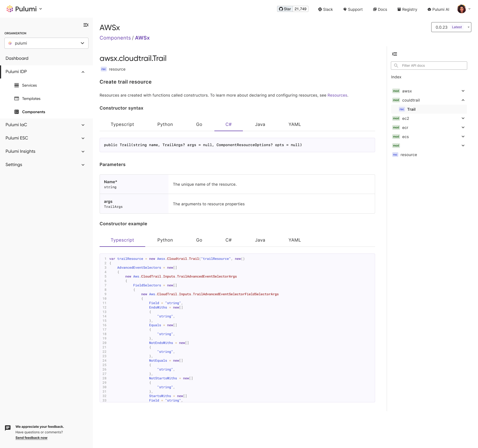The height and width of the screenshot is (448, 478).
Task: Go to Dashboard in the sidebar
Action: point(17,58)
